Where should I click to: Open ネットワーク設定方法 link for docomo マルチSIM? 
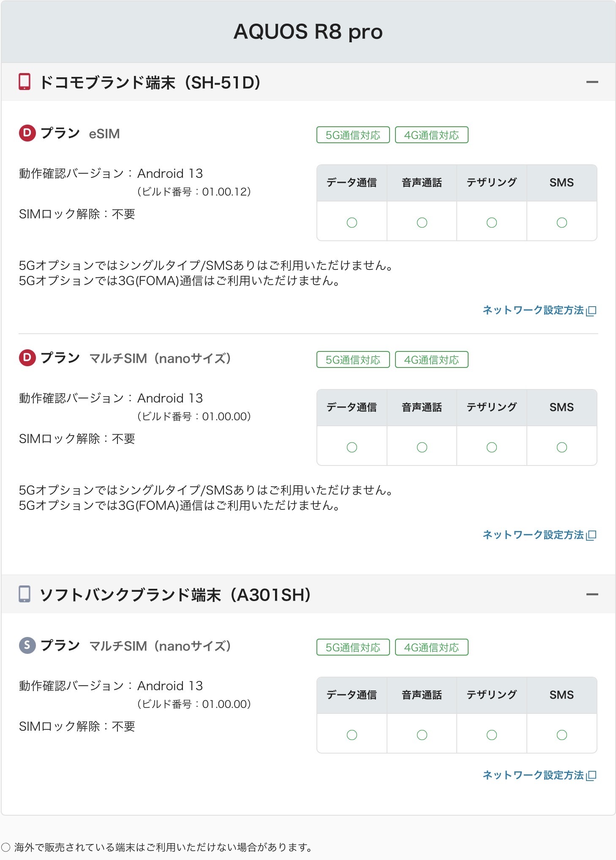(x=533, y=535)
